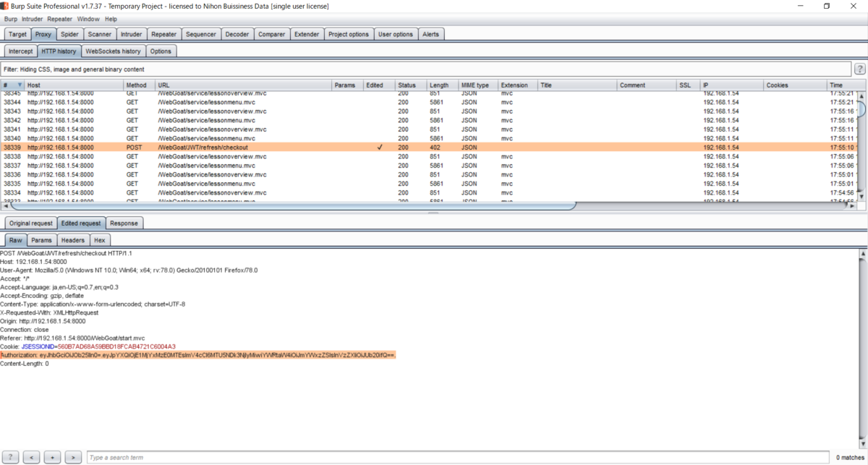The height and width of the screenshot is (465, 868).
Task: Click the Burp Suite logo in title bar
Action: (5, 6)
